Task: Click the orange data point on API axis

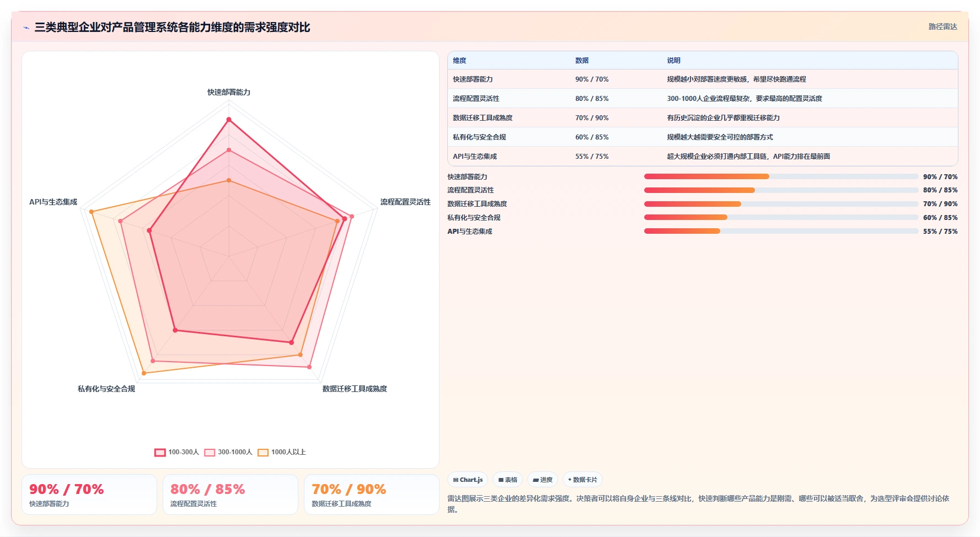Action: coord(92,212)
